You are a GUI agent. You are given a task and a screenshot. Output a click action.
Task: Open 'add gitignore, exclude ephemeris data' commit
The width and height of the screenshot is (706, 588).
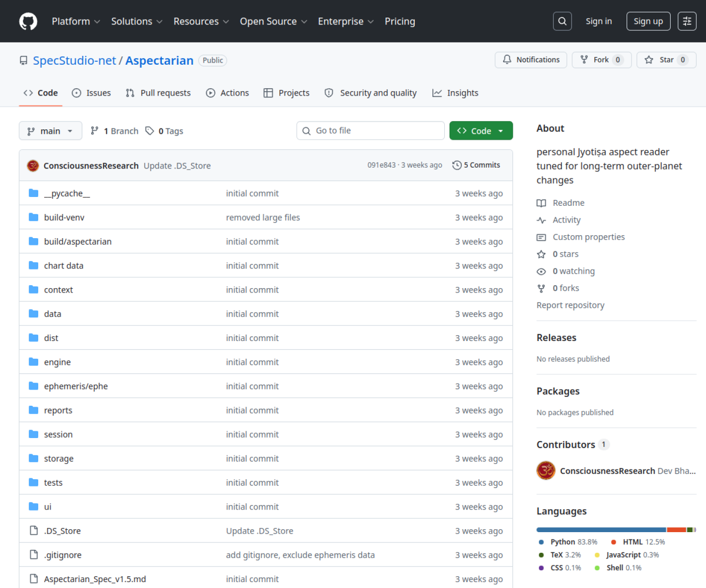tap(300, 555)
